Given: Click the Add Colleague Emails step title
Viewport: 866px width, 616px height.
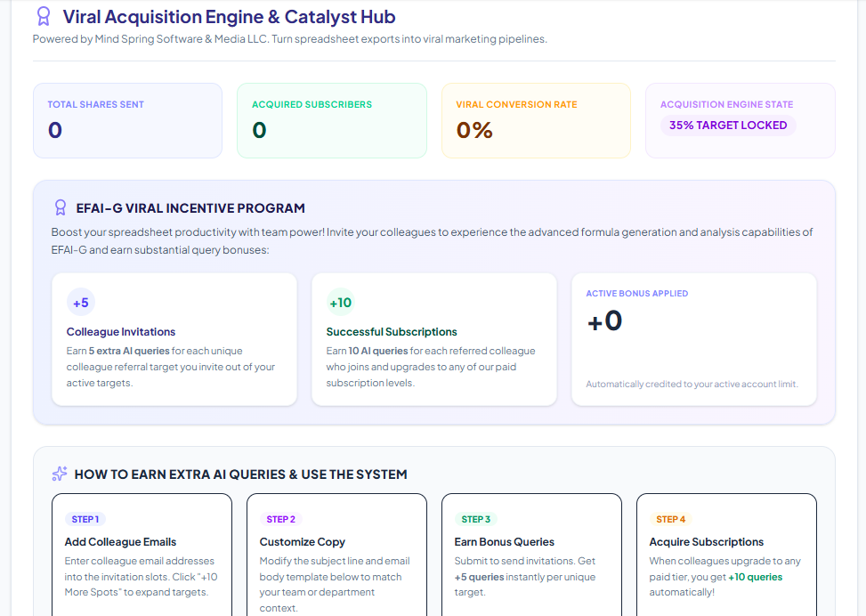Looking at the screenshot, I should pos(120,542).
